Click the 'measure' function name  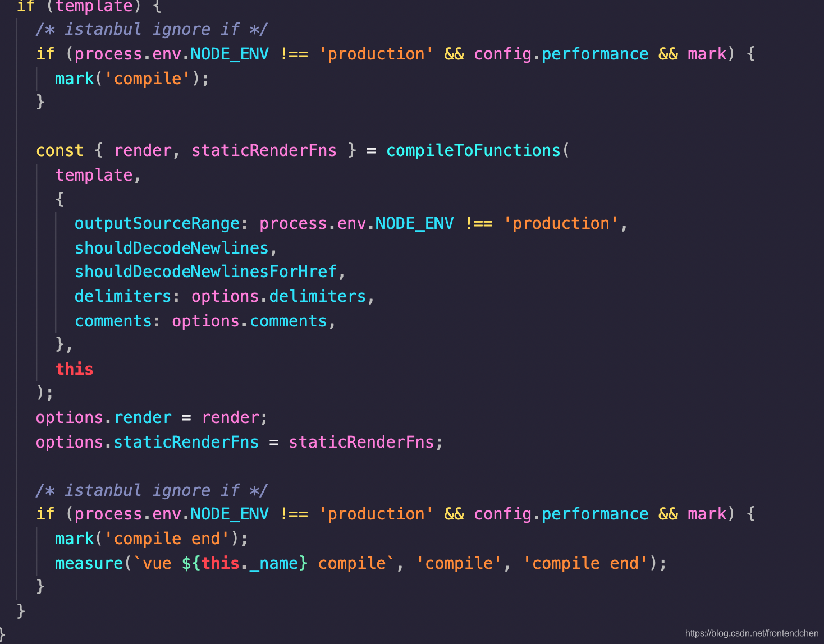(89, 563)
